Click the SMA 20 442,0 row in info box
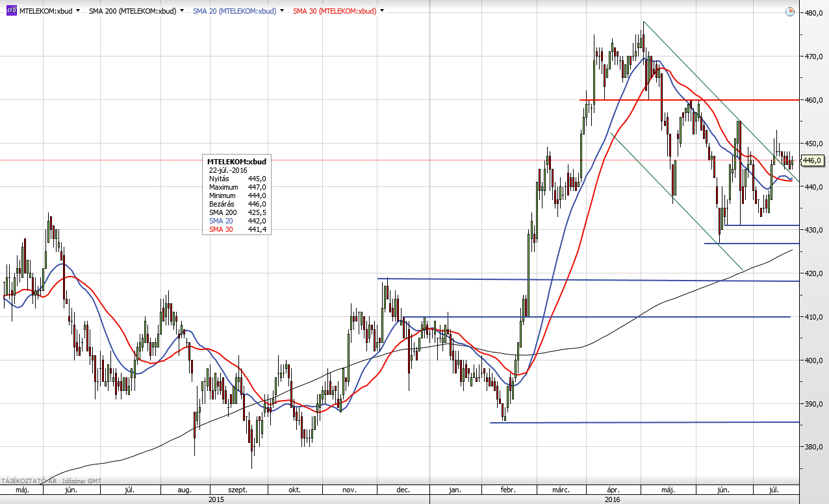829x504 pixels. (237, 221)
